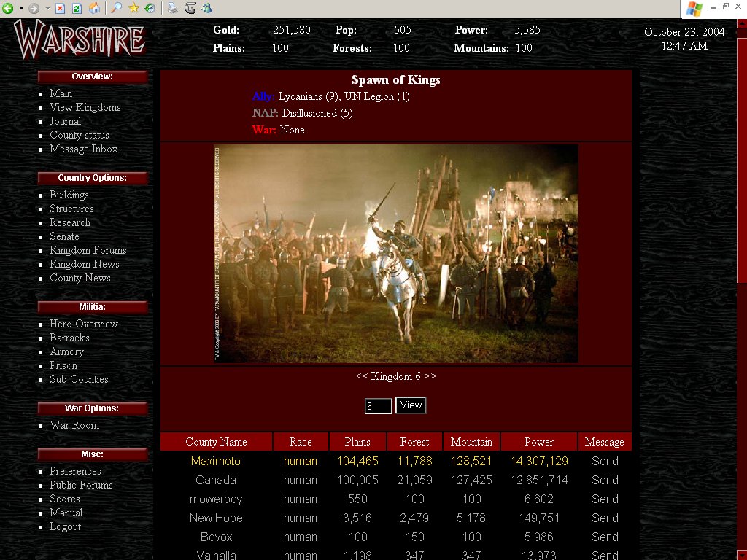The image size is (747, 560).
Task: Open Hero Overview in the Militia menu
Action: pyautogui.click(x=83, y=324)
